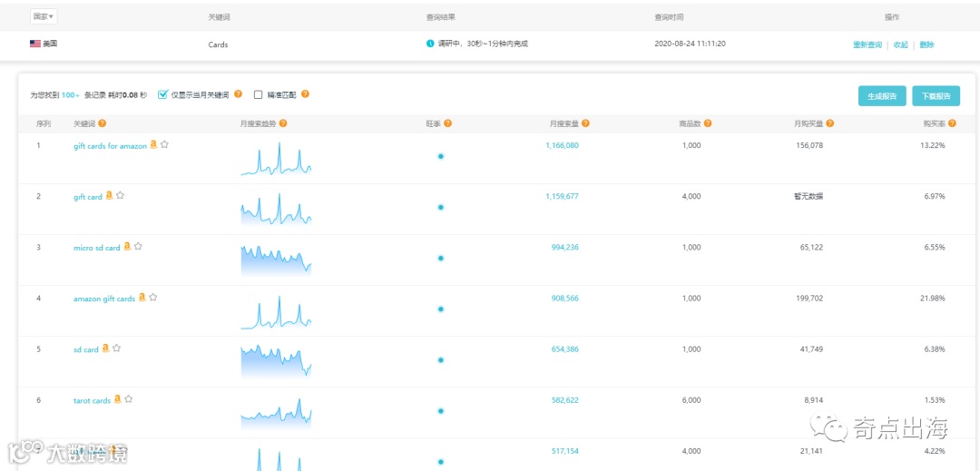Click the 美国 flag icon
This screenshot has width=980, height=471.
point(35,44)
